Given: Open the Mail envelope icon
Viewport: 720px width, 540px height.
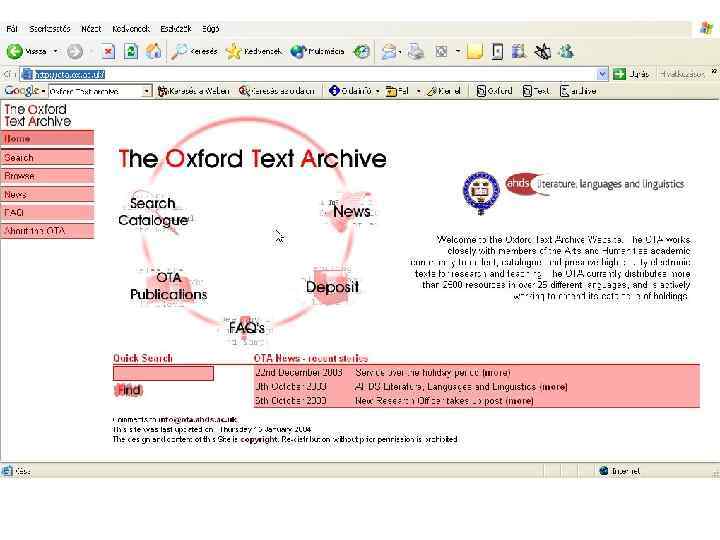Looking at the screenshot, I should point(388,51).
